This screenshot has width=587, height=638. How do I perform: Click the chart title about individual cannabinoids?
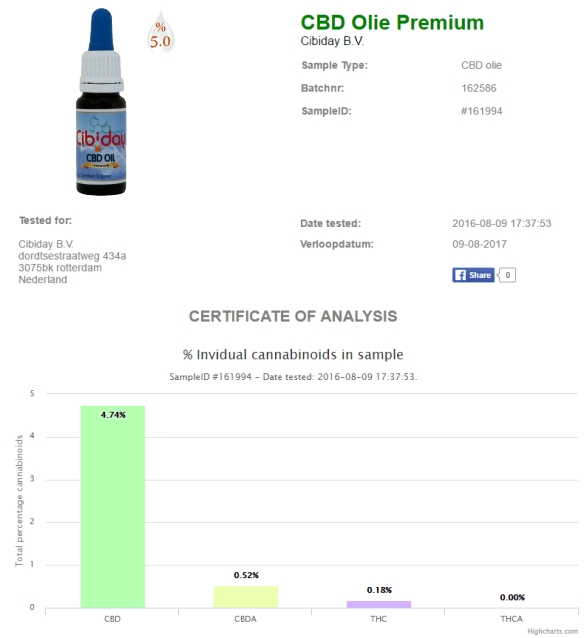[x=293, y=354]
